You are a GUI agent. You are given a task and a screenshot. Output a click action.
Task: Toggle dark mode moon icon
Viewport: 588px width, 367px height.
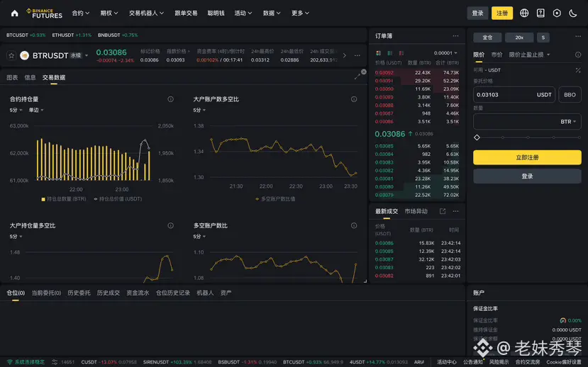pyautogui.click(x=573, y=13)
